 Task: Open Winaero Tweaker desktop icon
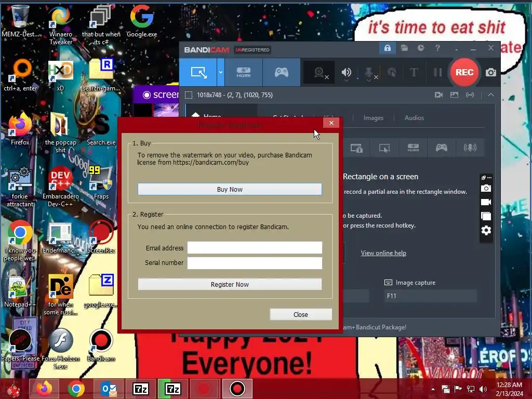pyautogui.click(x=60, y=24)
